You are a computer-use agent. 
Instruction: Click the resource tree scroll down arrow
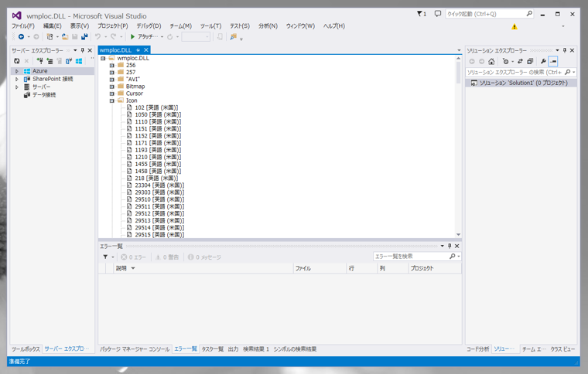(x=458, y=234)
